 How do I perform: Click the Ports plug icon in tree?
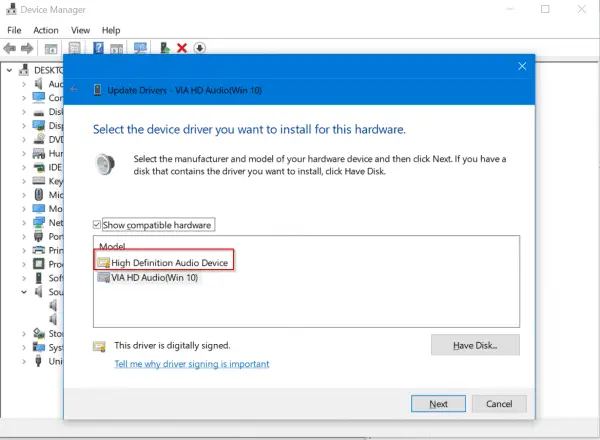(39, 236)
